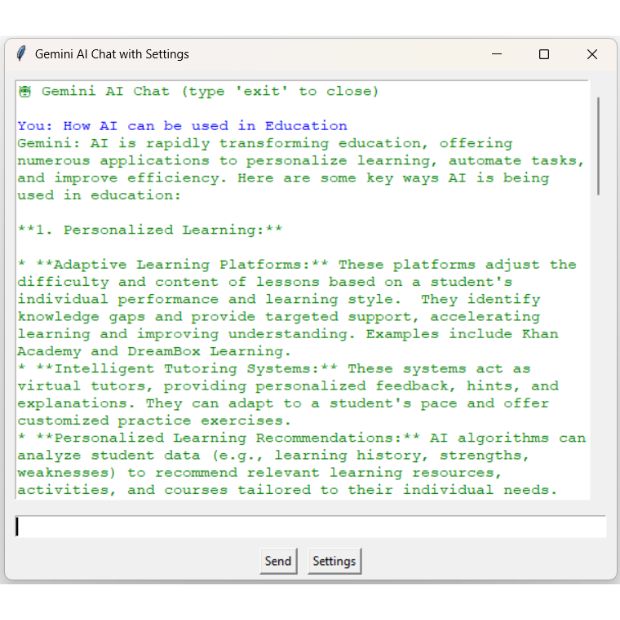Click the feather app icon in title bar
This screenshot has width=620, height=620.
pyautogui.click(x=21, y=54)
